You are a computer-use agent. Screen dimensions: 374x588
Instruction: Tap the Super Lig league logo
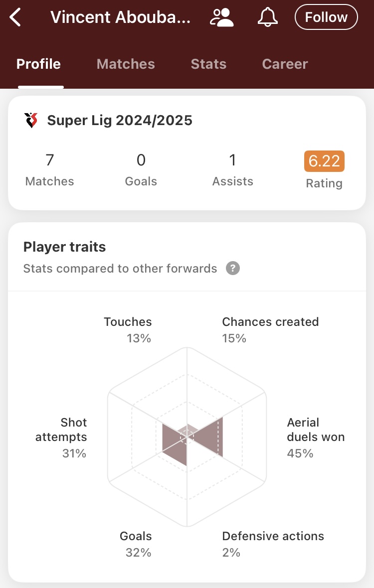coord(31,121)
